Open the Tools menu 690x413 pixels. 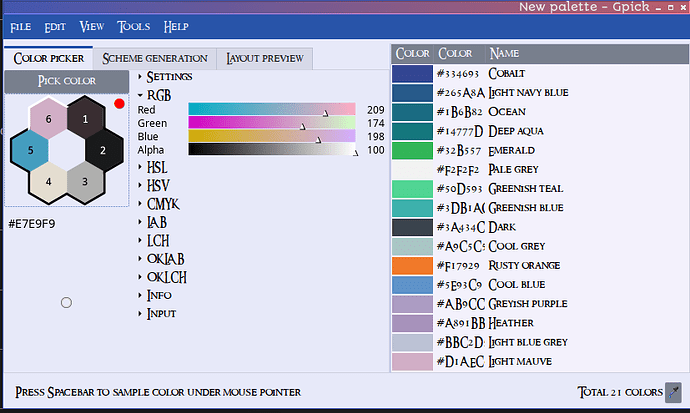coord(134,26)
